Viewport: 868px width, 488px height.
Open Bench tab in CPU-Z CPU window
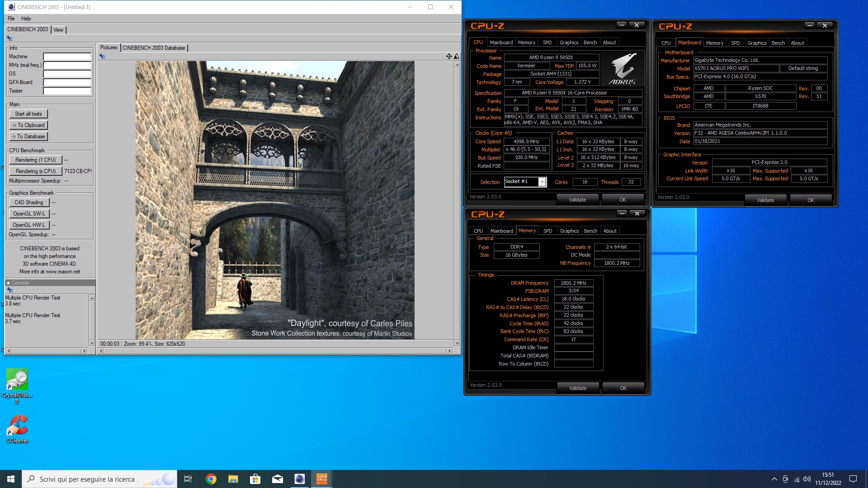click(590, 42)
